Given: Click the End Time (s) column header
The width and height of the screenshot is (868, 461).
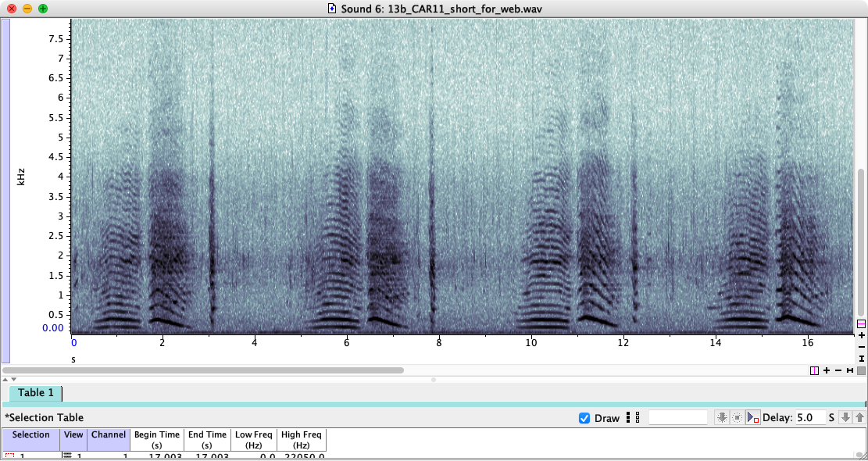Looking at the screenshot, I should [207, 439].
